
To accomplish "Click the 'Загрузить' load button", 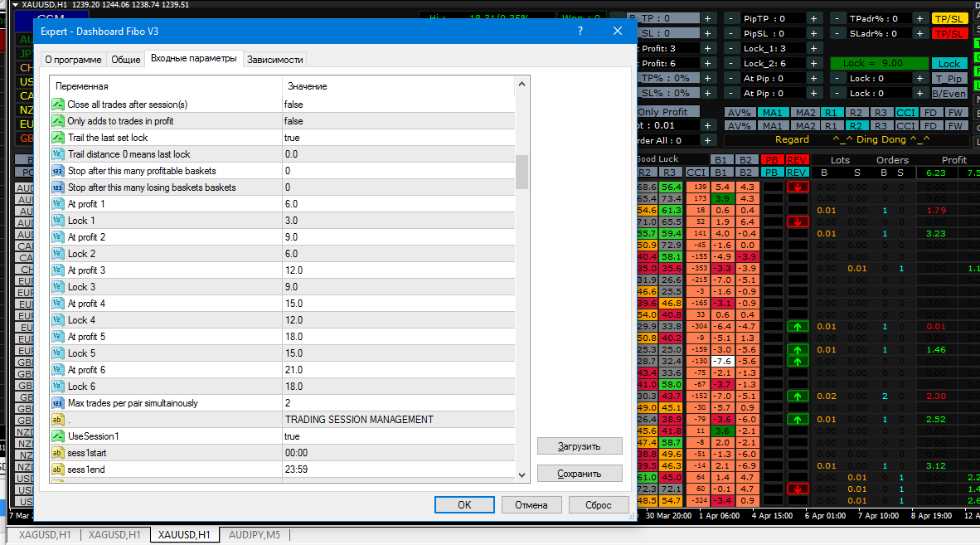I will click(580, 446).
